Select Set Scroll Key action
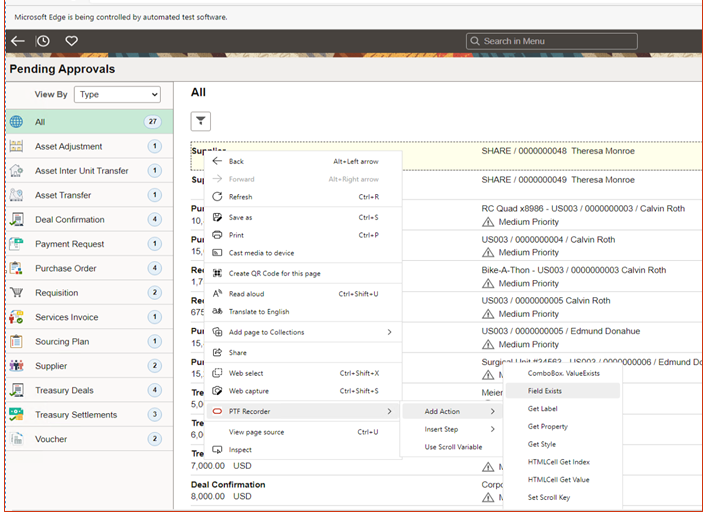Image resolution: width=707 pixels, height=516 pixels. (x=563, y=497)
